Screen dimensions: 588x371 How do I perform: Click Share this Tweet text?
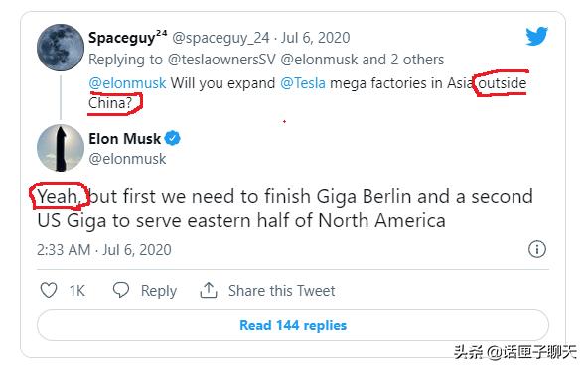pyautogui.click(x=282, y=290)
